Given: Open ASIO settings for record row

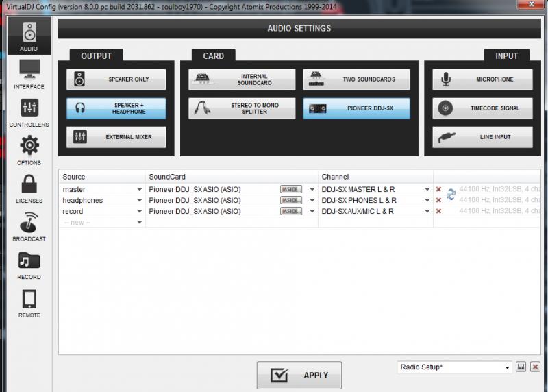Looking at the screenshot, I should pos(290,211).
